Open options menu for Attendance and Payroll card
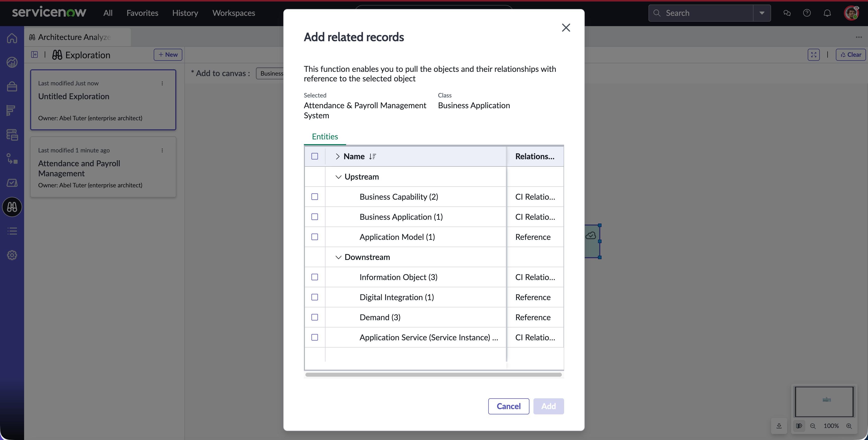Image resolution: width=868 pixels, height=440 pixels. click(162, 150)
